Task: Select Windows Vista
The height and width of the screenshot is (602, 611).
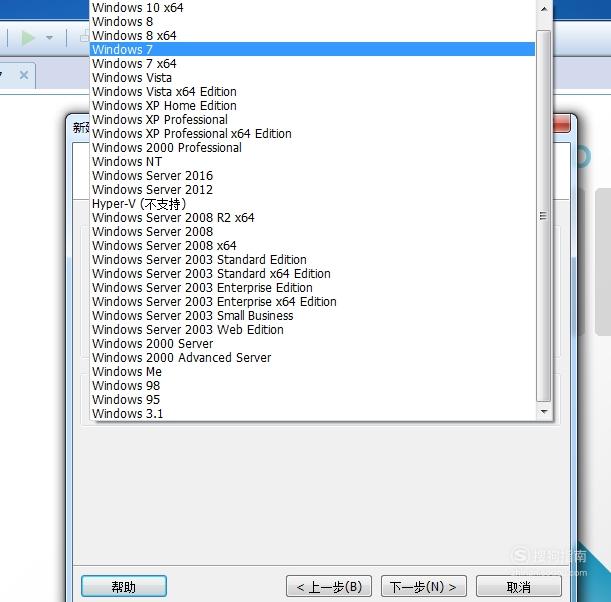Action: [x=313, y=78]
